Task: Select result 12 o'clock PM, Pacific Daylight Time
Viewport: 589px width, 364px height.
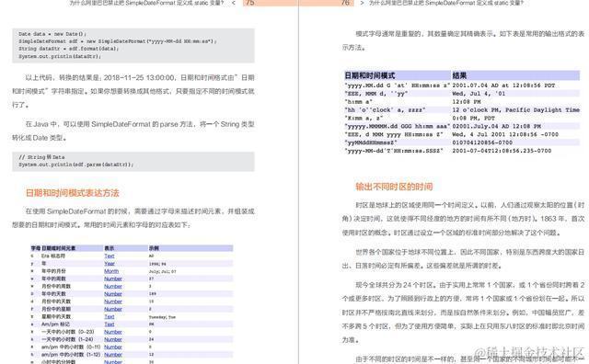Action: pos(515,110)
